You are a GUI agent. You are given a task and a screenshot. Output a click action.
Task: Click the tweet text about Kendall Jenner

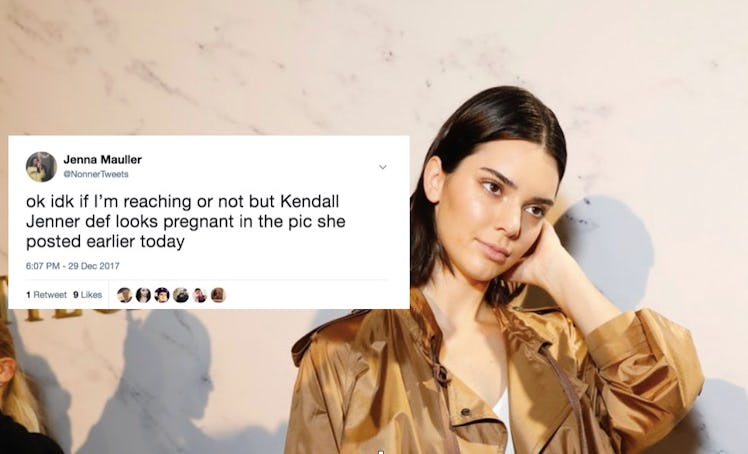click(186, 221)
